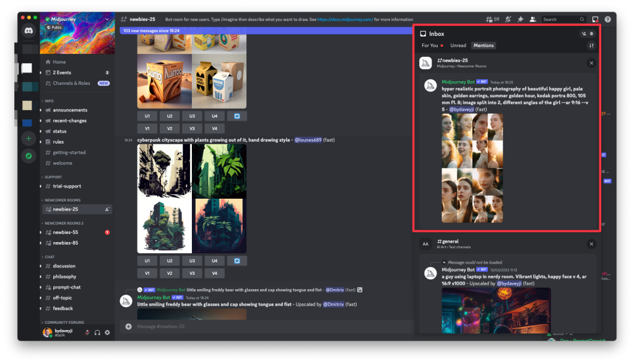The image size is (634, 364).
Task: Click the @lounes689 mention
Action: click(x=308, y=140)
